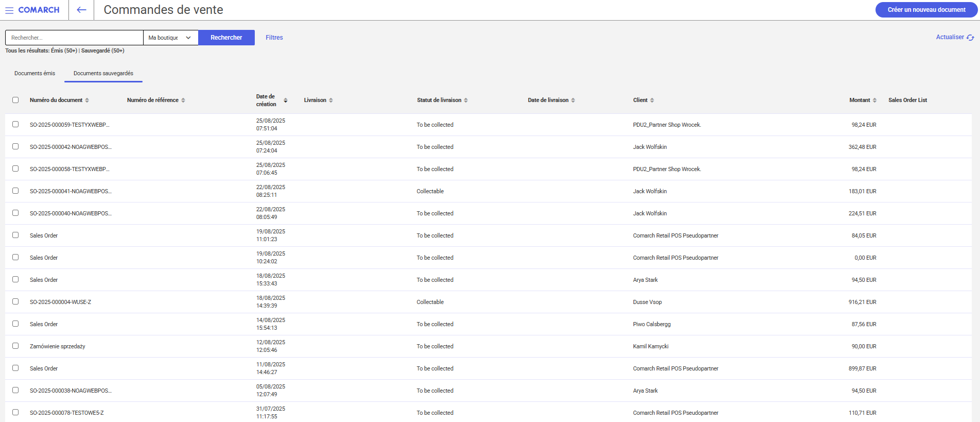Switch to Documents émis tab
The width and height of the screenshot is (980, 422).
[34, 73]
